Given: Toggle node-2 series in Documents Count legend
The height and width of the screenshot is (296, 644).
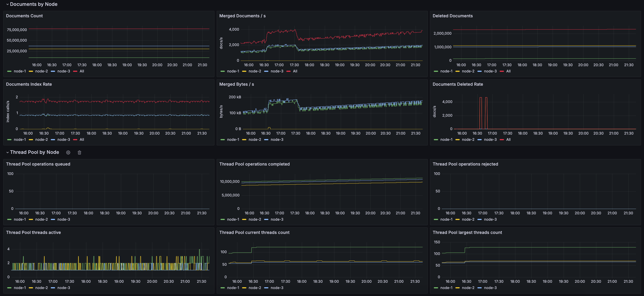Looking at the screenshot, I should [x=42, y=71].
